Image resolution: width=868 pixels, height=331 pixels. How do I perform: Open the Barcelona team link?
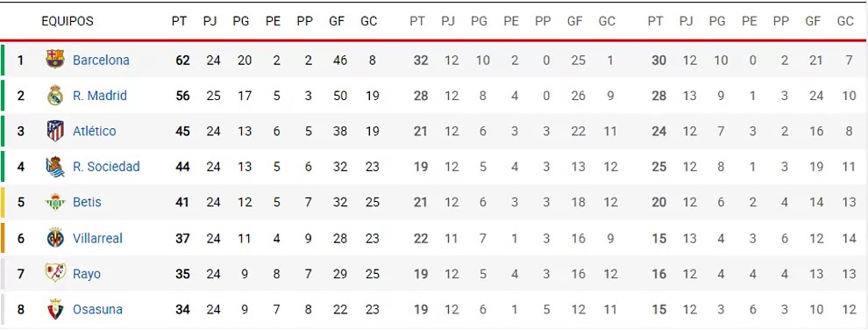point(102,60)
